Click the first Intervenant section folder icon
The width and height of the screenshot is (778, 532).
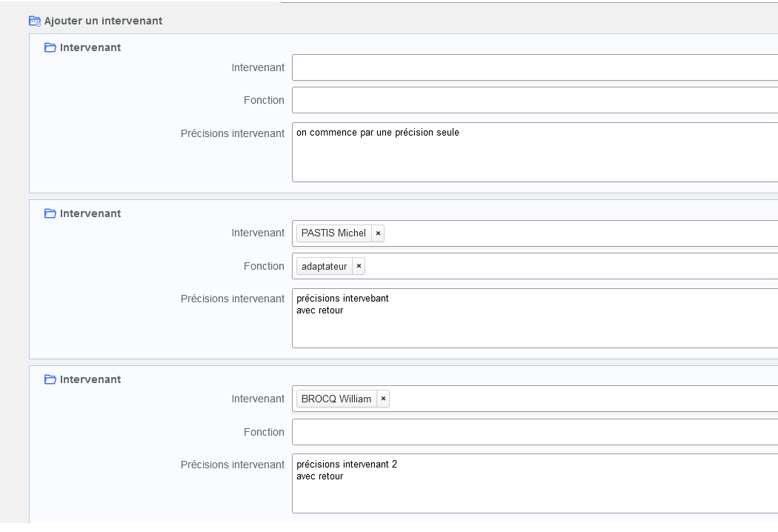50,47
